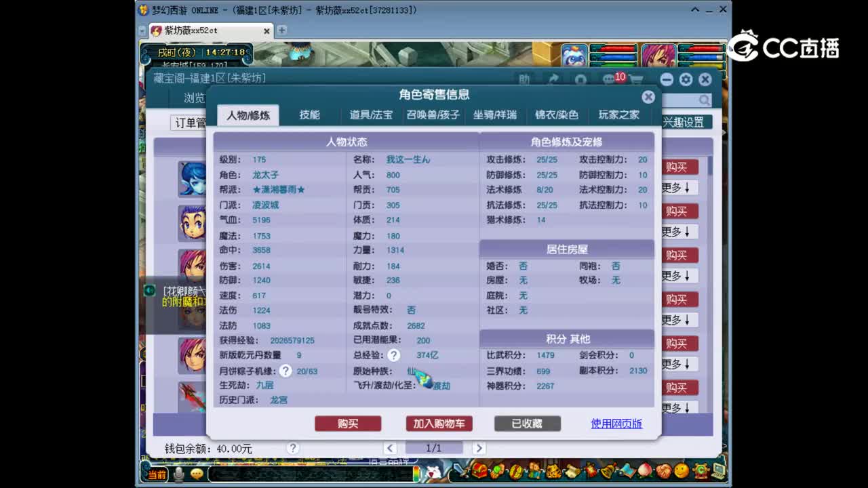The image size is (868, 488).
Task: Click the 1/1 page indicator
Action: [434, 448]
